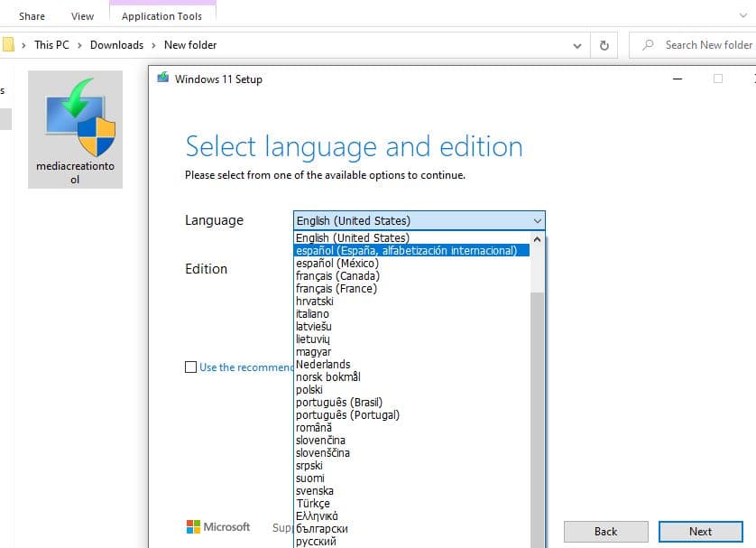This screenshot has height=548, width=756.
Task: Choose Ελληνικά language
Action: pyautogui.click(x=411, y=516)
